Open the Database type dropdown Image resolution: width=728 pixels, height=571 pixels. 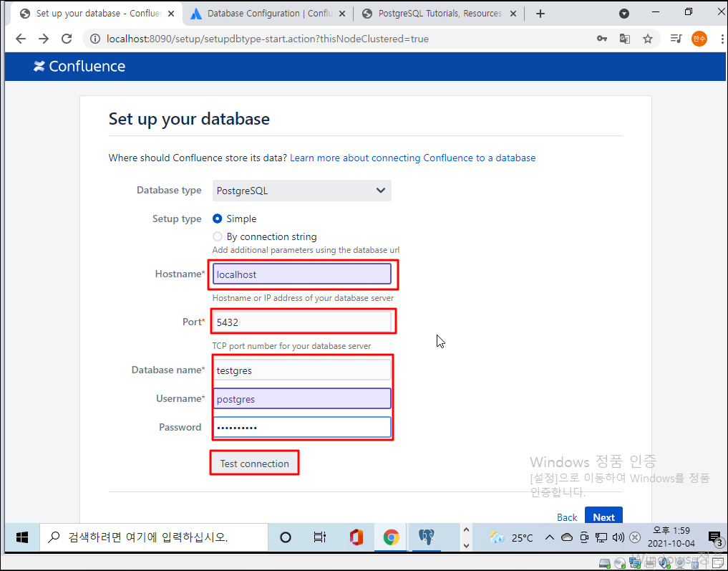[x=302, y=191]
